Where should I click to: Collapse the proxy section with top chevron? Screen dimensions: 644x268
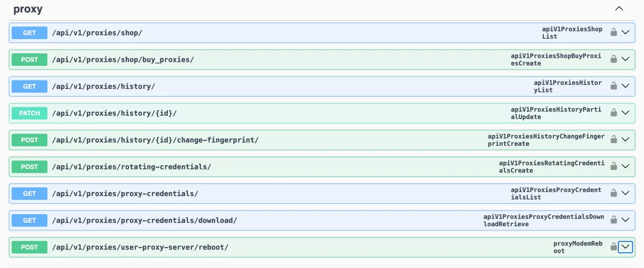[619, 9]
